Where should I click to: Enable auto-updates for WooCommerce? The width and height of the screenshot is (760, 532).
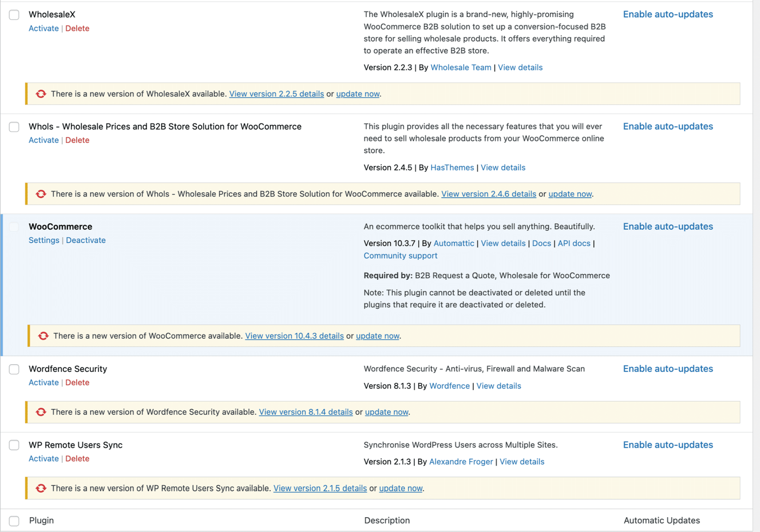[x=668, y=227]
